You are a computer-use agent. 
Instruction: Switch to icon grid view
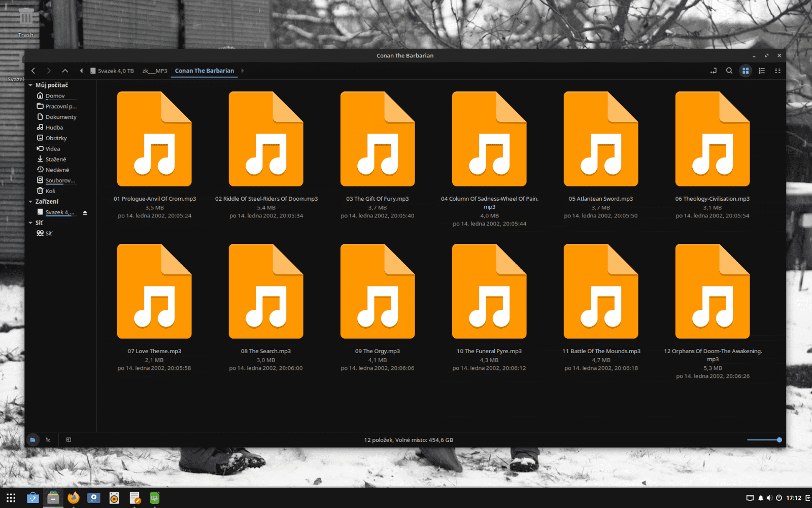pos(746,71)
